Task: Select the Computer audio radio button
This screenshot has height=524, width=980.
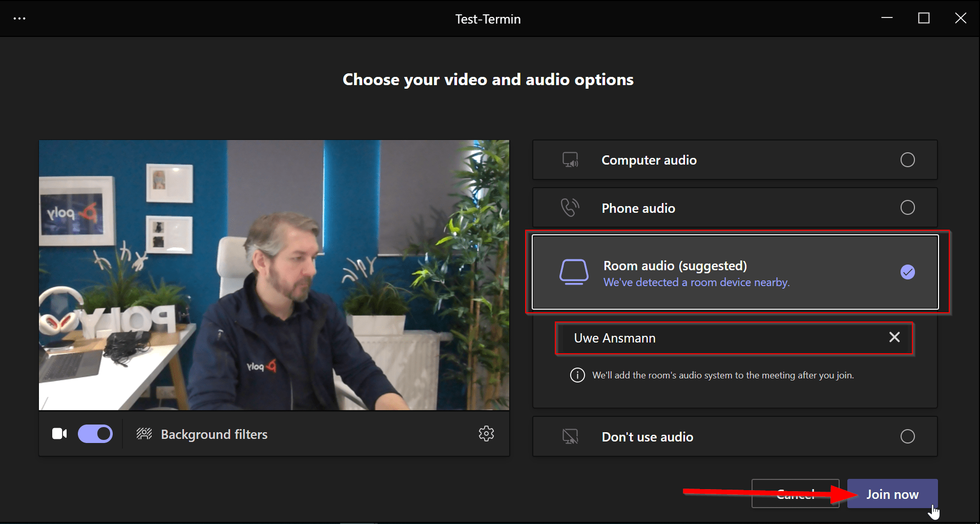Action: pos(907,160)
